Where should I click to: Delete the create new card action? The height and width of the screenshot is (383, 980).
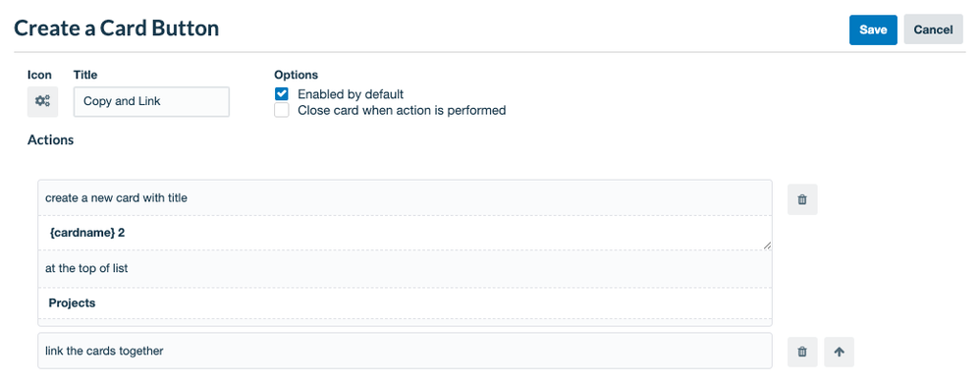(x=802, y=200)
